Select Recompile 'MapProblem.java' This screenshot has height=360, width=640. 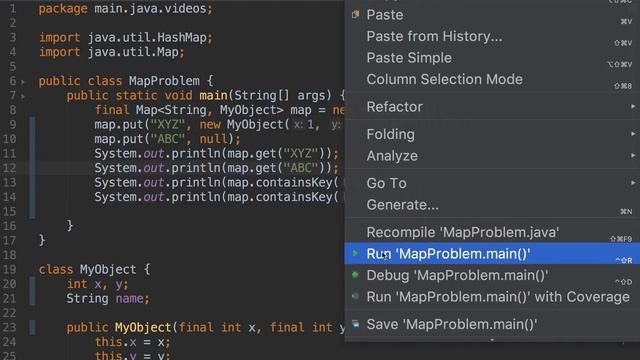click(492, 232)
